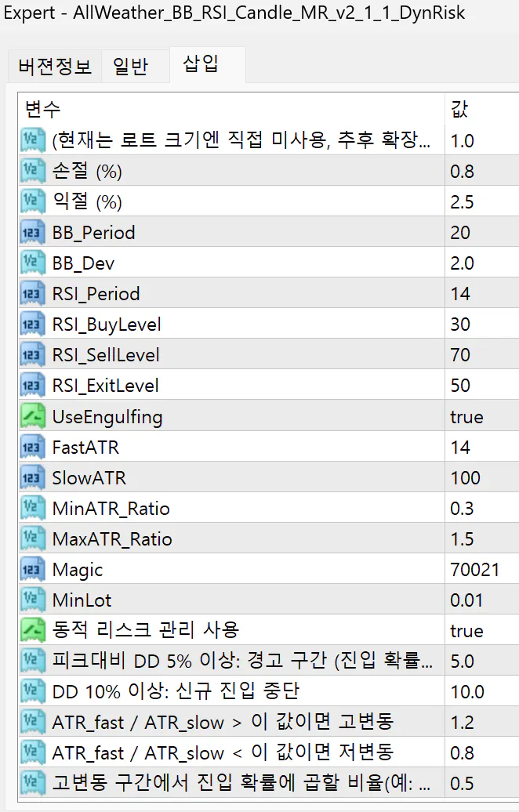Click the boolean icon beside 동적 리스크 관리 사용

tap(32, 629)
